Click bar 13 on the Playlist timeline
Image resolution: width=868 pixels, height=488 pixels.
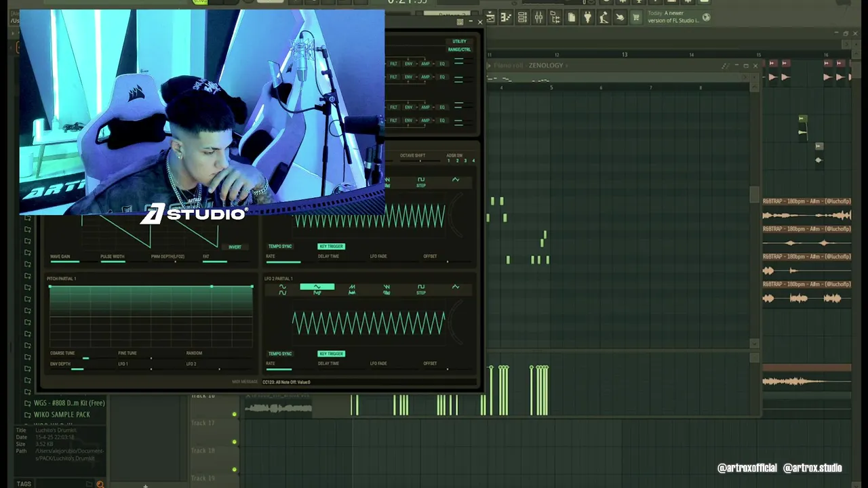click(x=625, y=54)
